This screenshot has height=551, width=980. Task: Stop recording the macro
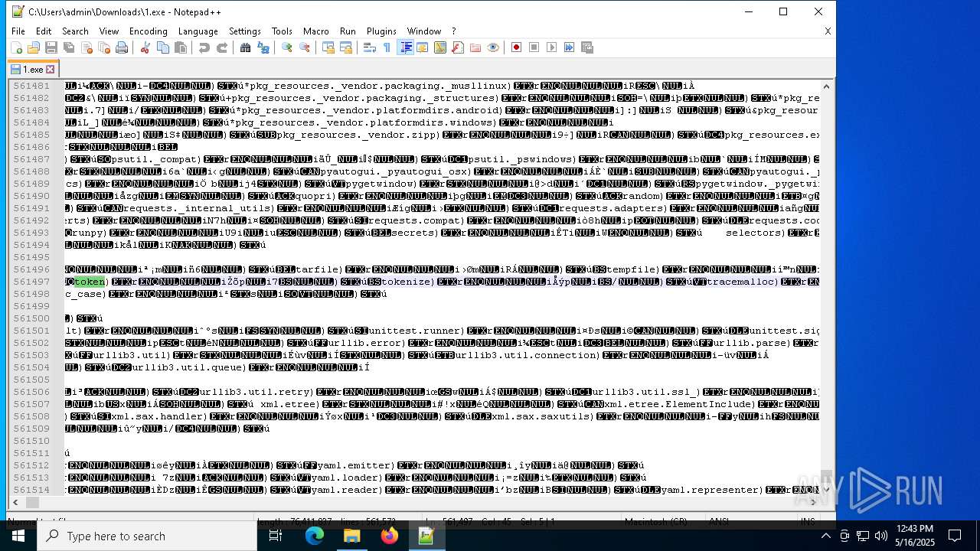pyautogui.click(x=534, y=47)
